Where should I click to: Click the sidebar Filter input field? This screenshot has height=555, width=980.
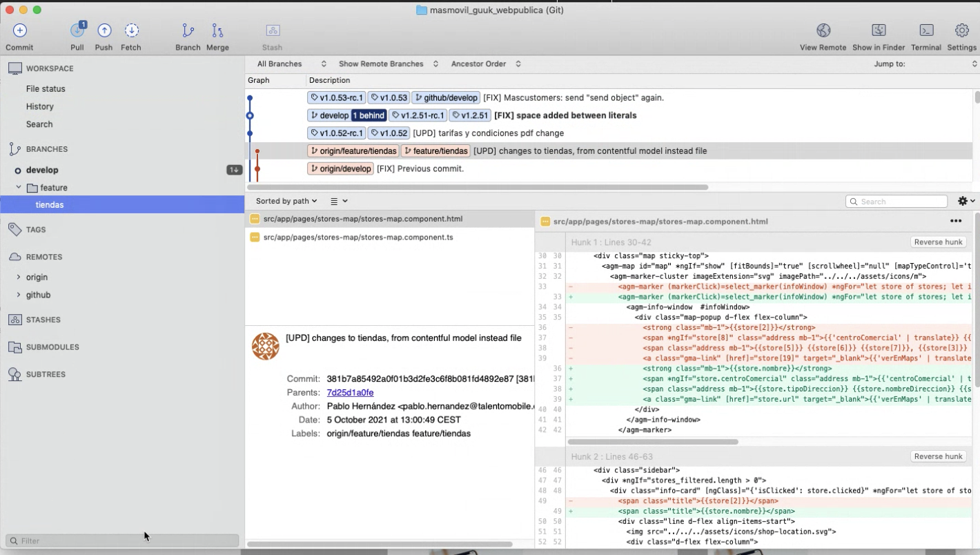[x=124, y=541]
